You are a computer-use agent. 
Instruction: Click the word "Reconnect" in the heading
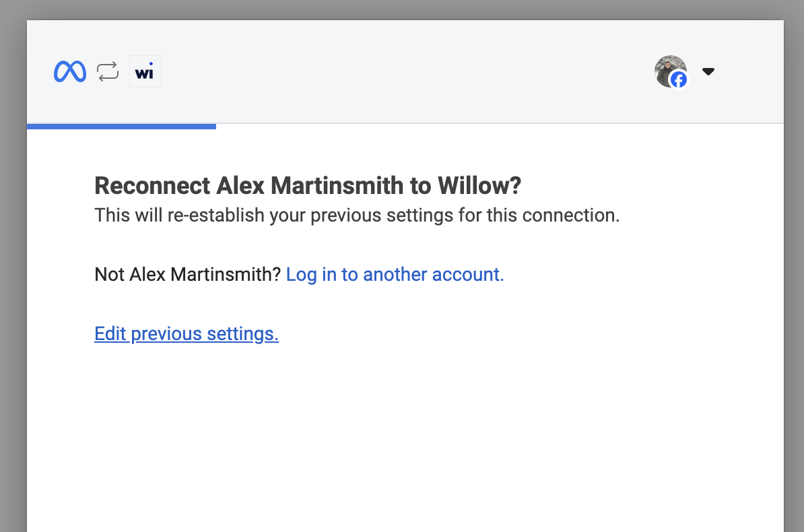pos(152,186)
